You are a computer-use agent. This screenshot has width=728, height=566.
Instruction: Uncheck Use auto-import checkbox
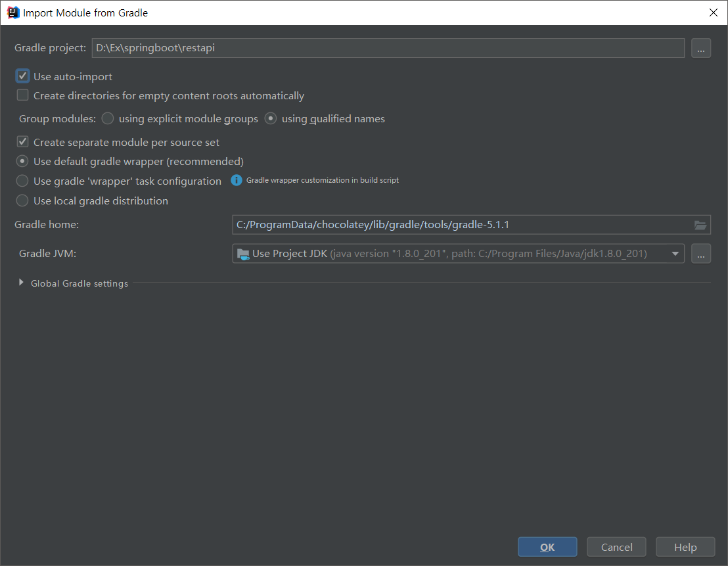point(22,76)
